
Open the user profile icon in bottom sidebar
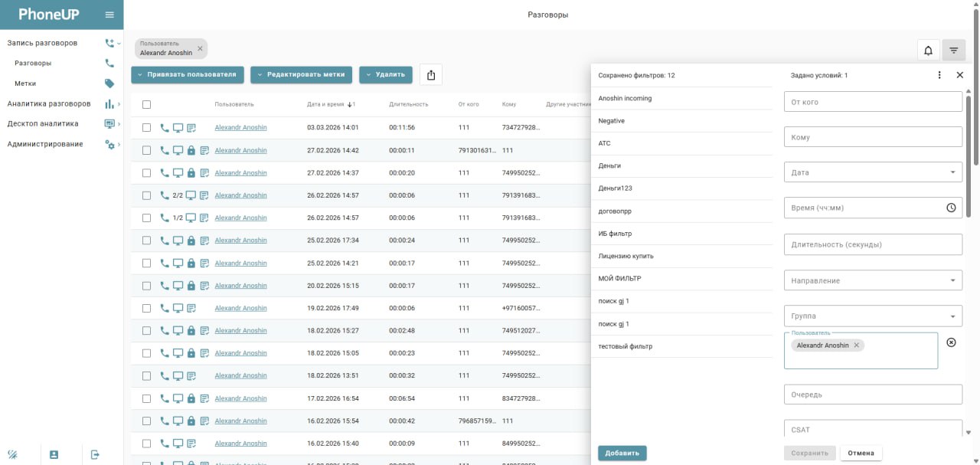pyautogui.click(x=54, y=454)
